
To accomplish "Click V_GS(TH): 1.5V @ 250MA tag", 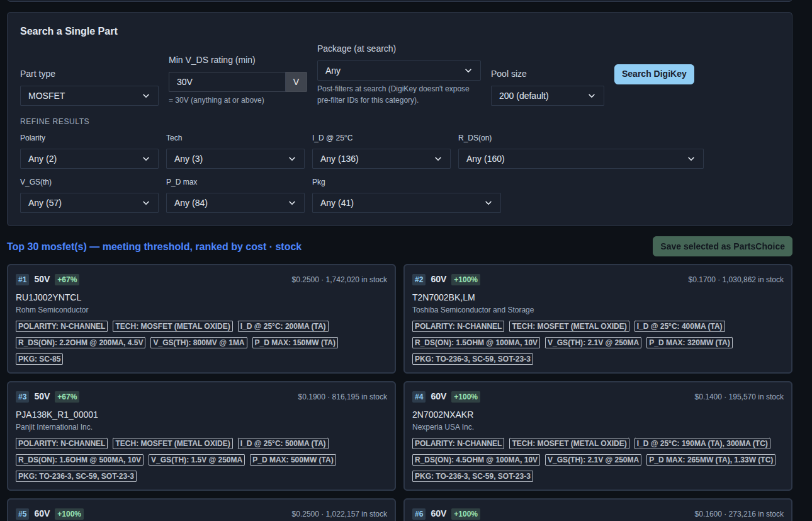I will point(197,460).
